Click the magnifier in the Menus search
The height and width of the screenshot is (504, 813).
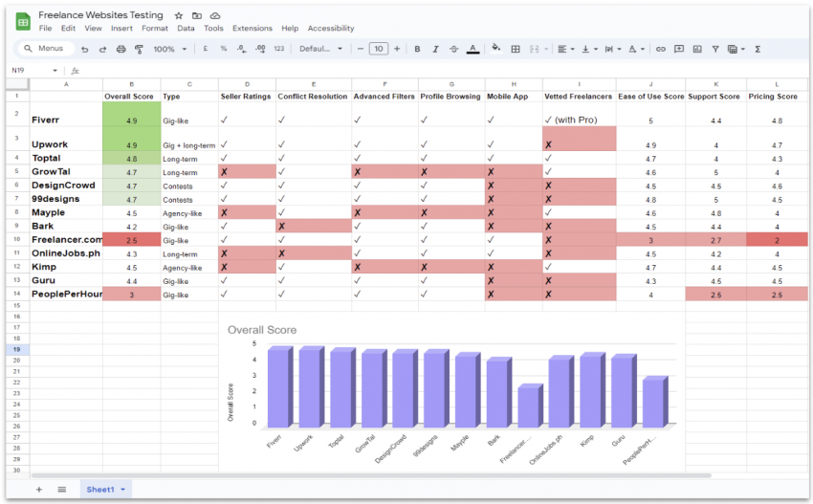pos(28,48)
